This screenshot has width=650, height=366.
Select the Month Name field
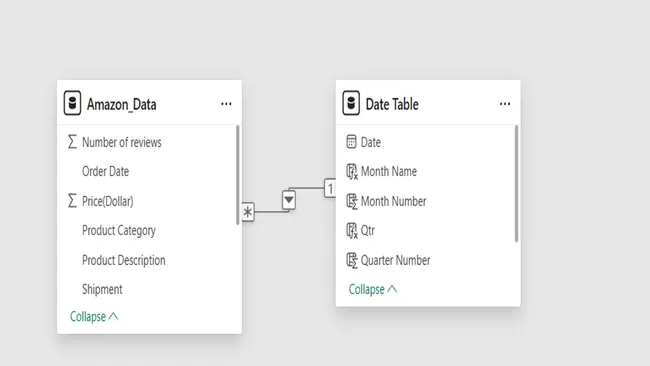[389, 171]
